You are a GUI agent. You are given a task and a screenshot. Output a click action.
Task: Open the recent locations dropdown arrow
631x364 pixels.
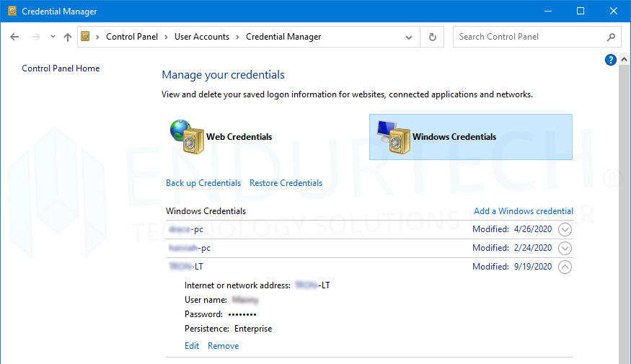[x=53, y=37]
